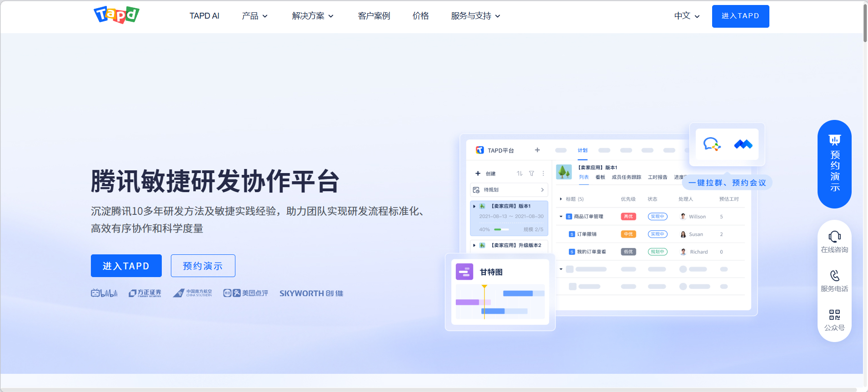Click the filter funnel icon beside 创建

pos(531,174)
